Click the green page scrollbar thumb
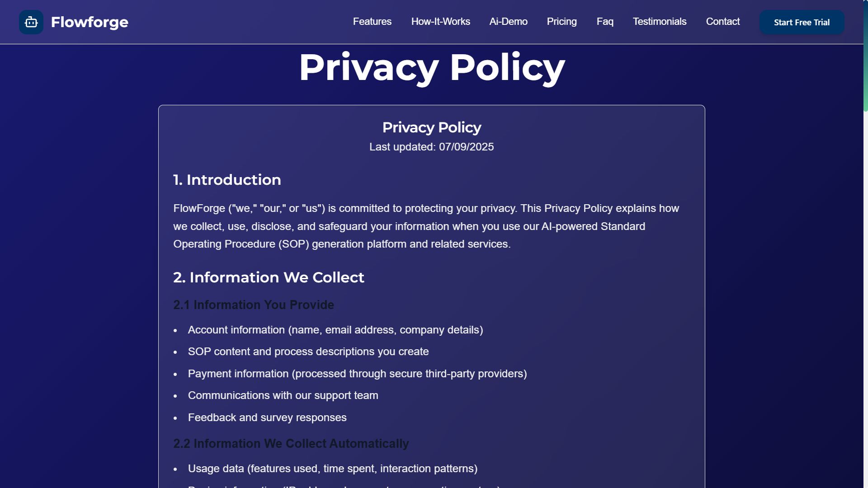 (865, 56)
